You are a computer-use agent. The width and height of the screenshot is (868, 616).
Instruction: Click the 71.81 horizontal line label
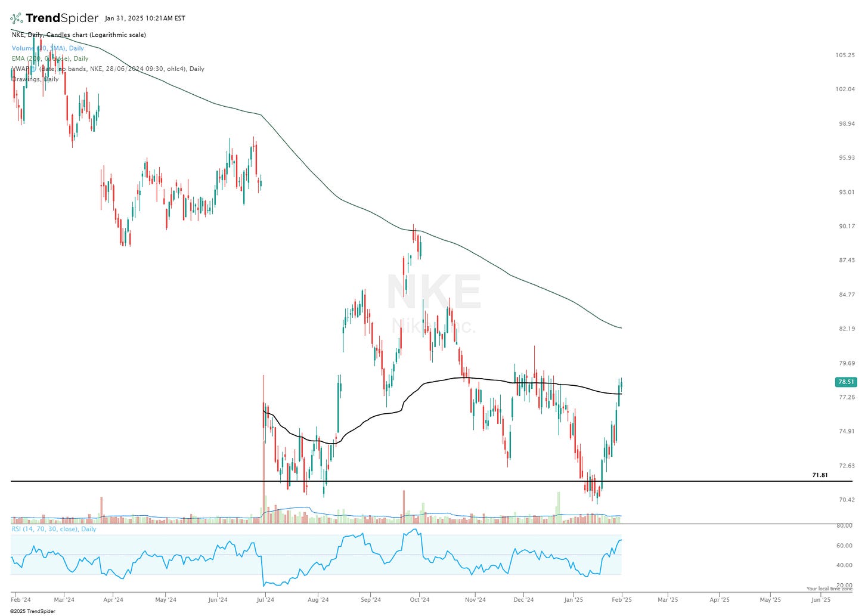tap(820, 475)
